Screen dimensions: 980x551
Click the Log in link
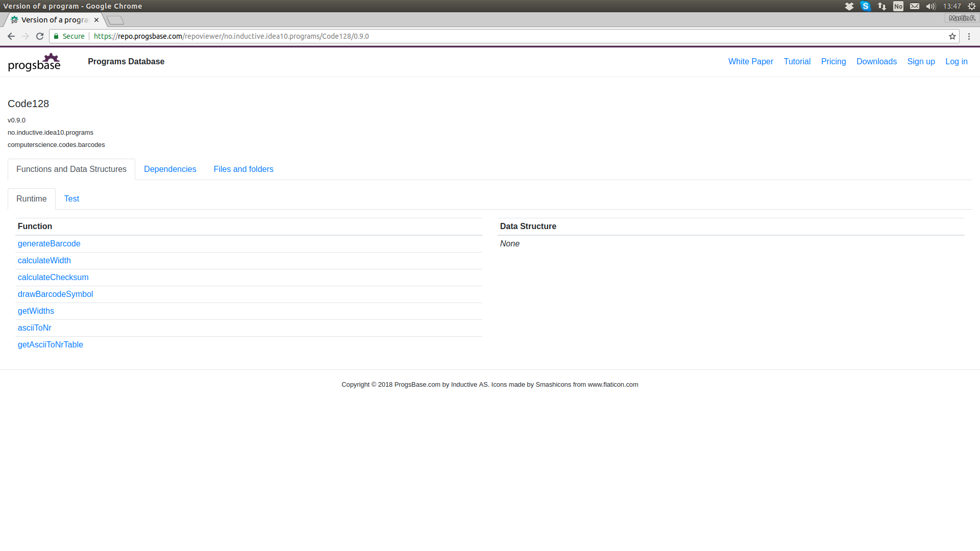[956, 61]
